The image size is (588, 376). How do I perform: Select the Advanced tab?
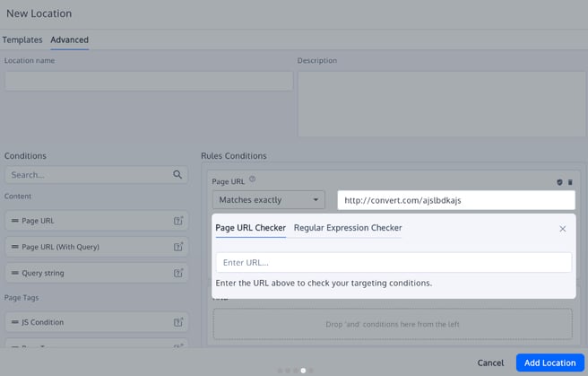[69, 39]
